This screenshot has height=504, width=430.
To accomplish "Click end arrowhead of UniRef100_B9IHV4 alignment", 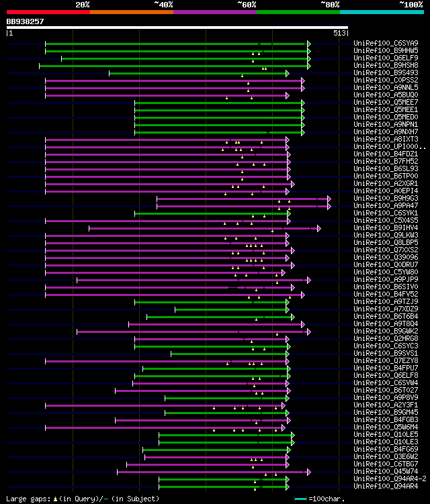I will pos(319,229).
